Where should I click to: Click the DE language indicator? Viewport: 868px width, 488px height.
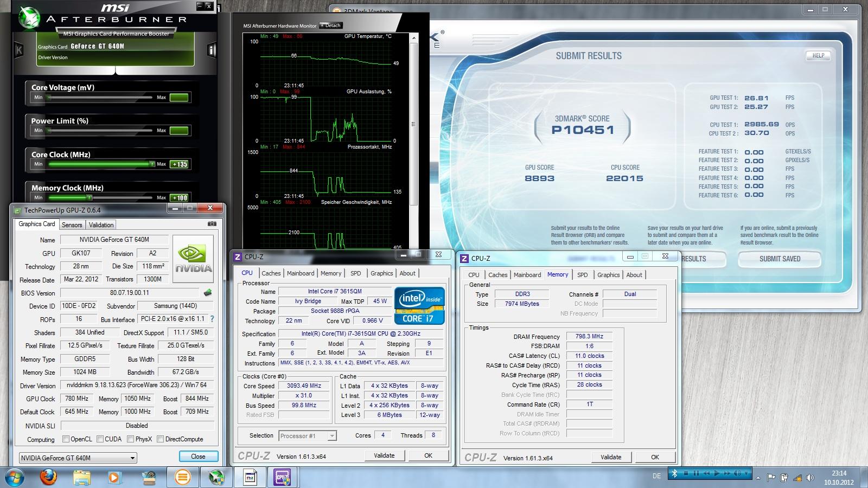coord(656,476)
